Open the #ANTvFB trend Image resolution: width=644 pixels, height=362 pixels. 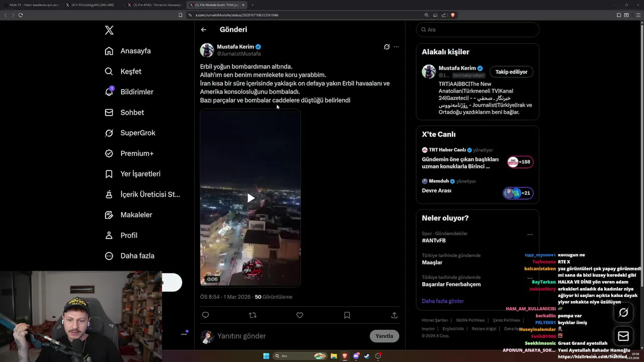pyautogui.click(x=434, y=241)
